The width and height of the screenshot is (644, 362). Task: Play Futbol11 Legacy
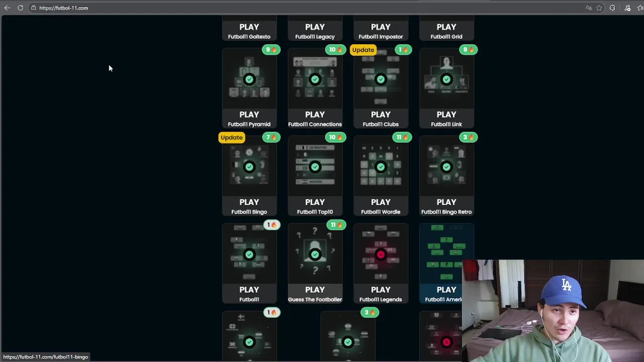pyautogui.click(x=315, y=27)
